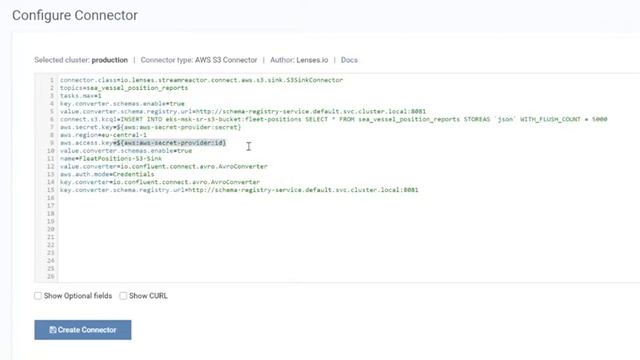Screen dimensions: 640x360
Task: Enable Show Optional fields checkbox
Action: coord(38,296)
